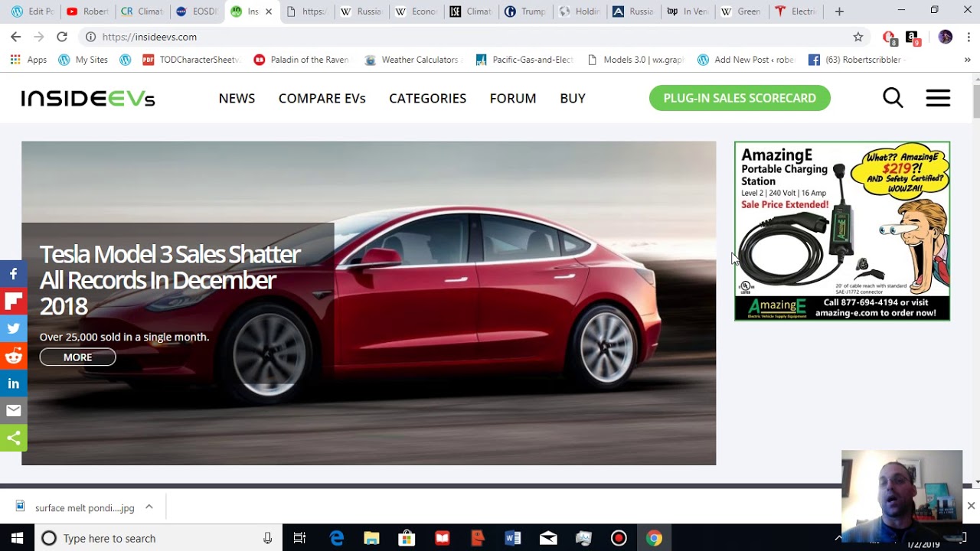Close the active InsideEVs tab
The height and width of the screenshot is (551, 980).
(x=269, y=11)
